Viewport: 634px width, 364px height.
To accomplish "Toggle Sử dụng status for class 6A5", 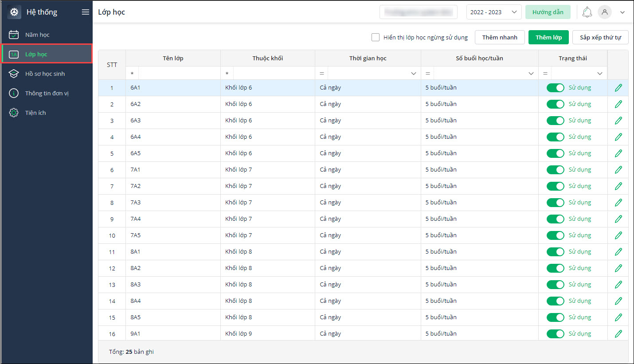I will click(556, 153).
